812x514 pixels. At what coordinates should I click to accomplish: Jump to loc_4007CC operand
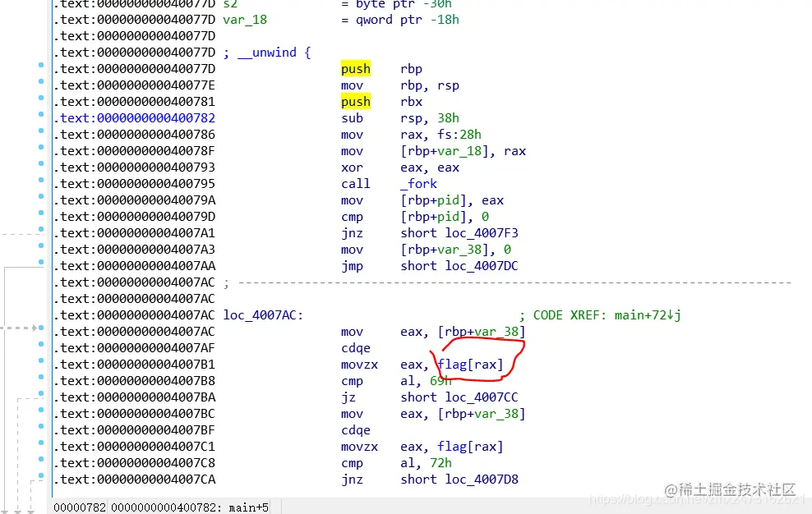482,397
